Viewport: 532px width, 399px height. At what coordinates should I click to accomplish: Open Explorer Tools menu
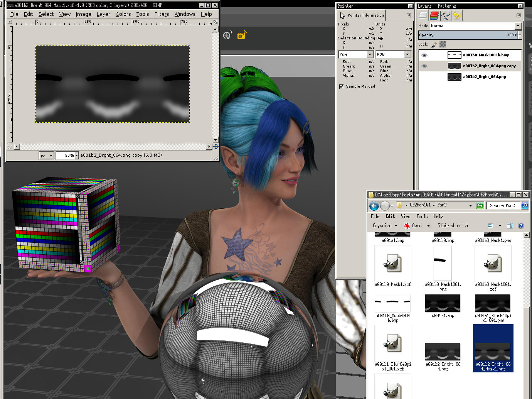coord(422,216)
